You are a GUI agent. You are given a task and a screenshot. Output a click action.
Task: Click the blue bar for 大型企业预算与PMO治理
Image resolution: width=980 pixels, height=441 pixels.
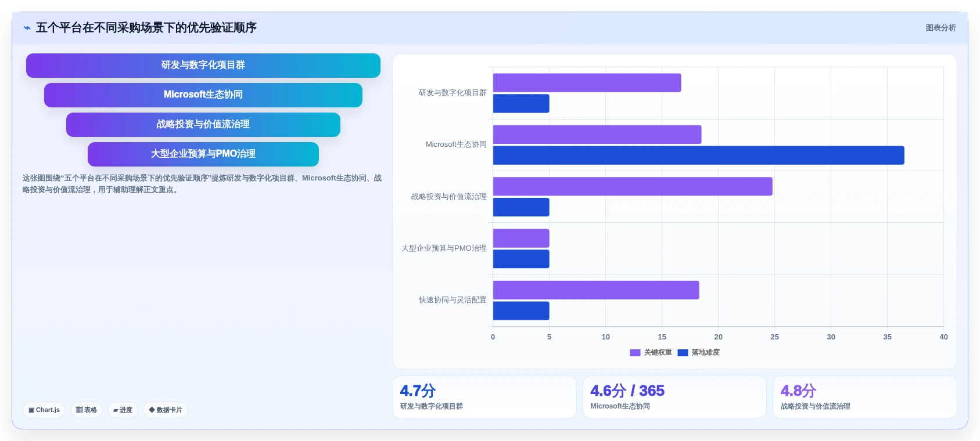pyautogui.click(x=521, y=259)
